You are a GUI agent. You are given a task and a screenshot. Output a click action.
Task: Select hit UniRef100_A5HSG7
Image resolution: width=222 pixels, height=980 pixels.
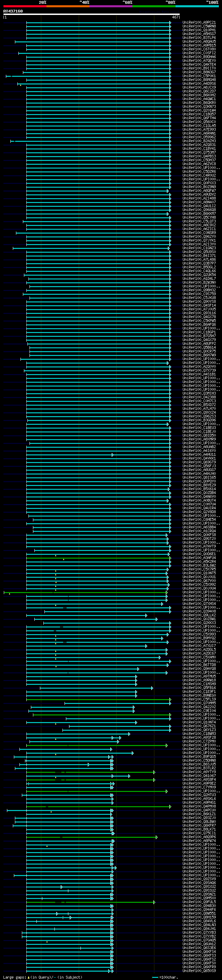[199, 34]
